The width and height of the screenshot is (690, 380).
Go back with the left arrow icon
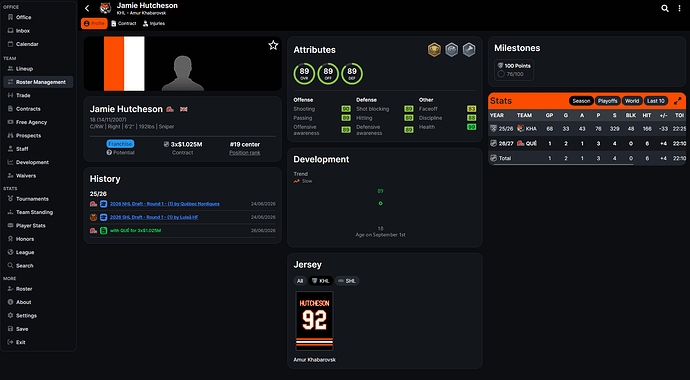click(x=87, y=8)
